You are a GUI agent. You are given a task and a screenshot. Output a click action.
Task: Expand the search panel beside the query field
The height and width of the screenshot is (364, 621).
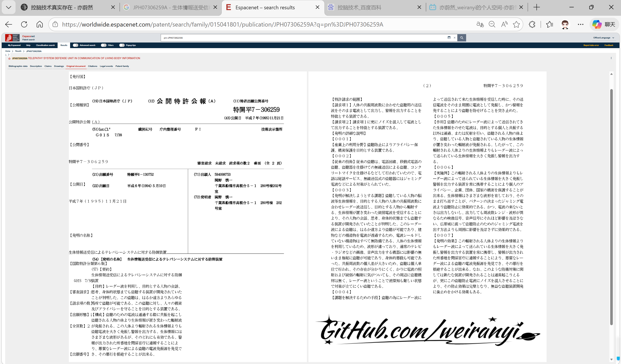click(449, 38)
